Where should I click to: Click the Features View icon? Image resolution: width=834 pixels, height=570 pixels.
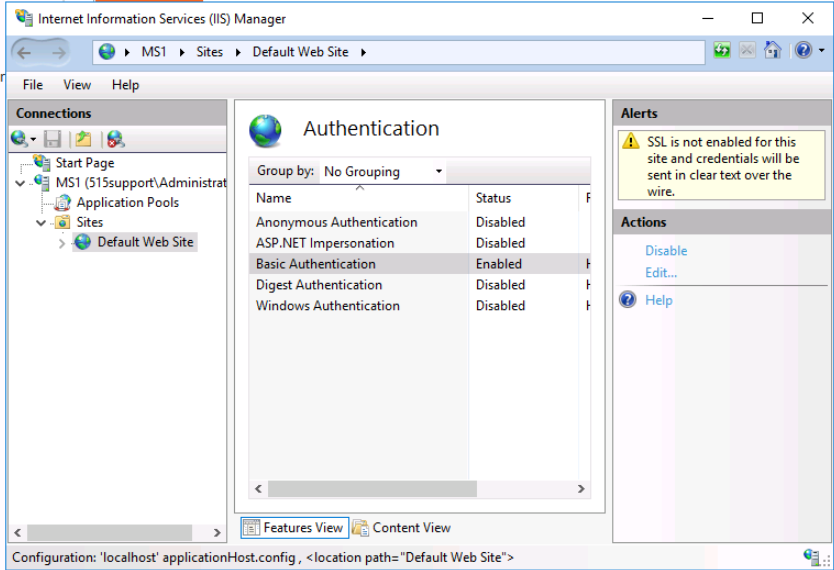coord(252,527)
